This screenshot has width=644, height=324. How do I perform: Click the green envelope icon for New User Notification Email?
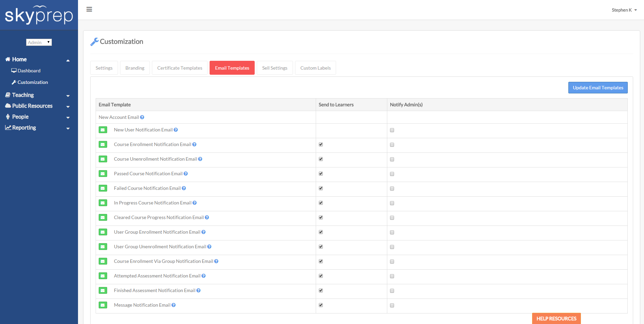click(x=103, y=130)
